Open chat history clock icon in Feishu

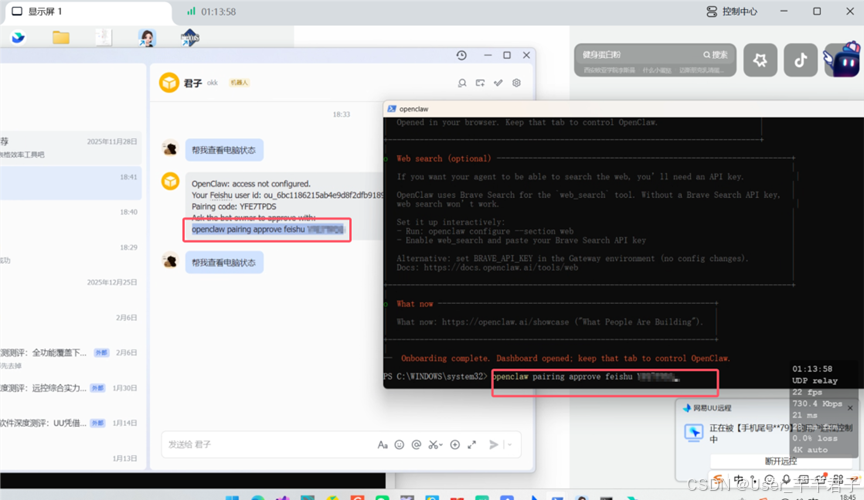click(462, 55)
